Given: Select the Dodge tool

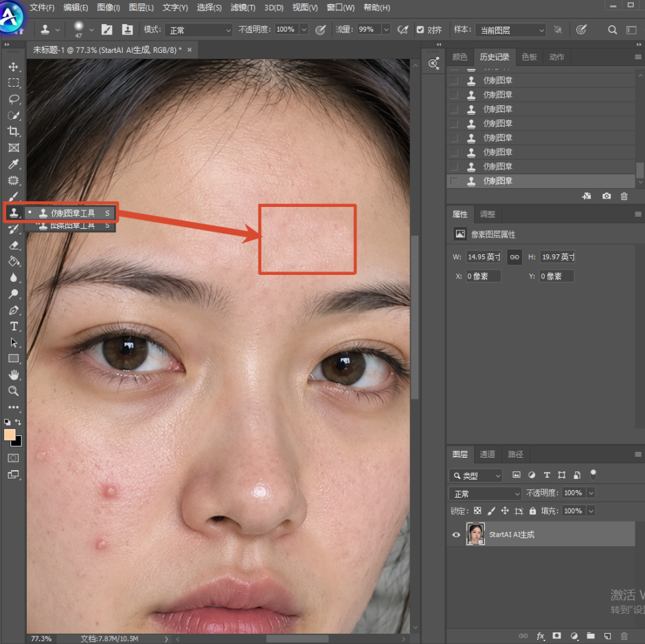Looking at the screenshot, I should [14, 293].
